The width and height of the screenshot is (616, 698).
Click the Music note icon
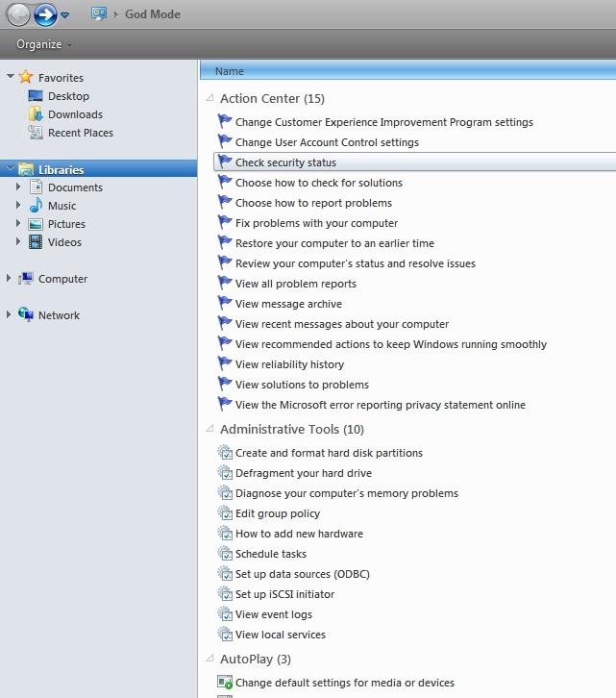(x=36, y=205)
